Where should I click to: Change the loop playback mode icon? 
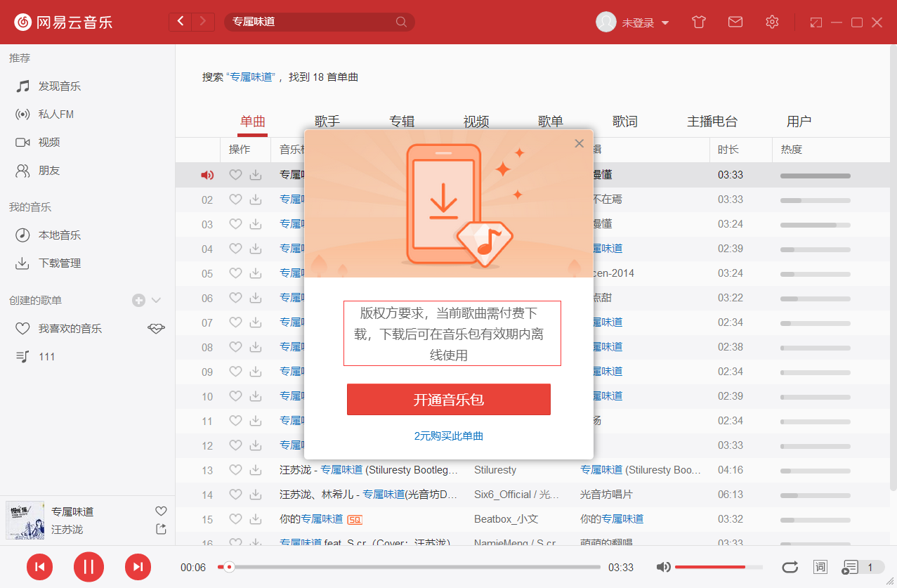click(x=790, y=567)
